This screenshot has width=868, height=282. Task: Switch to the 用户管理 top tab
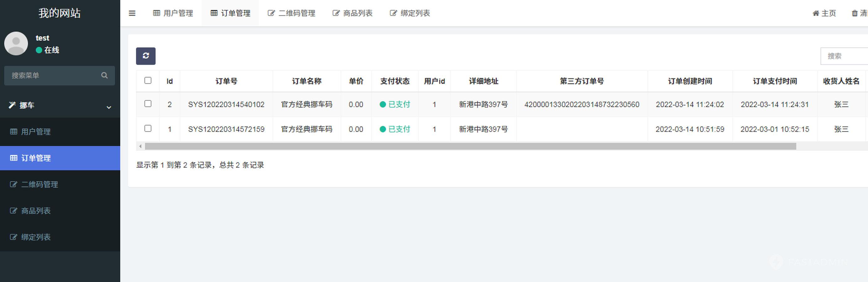173,13
